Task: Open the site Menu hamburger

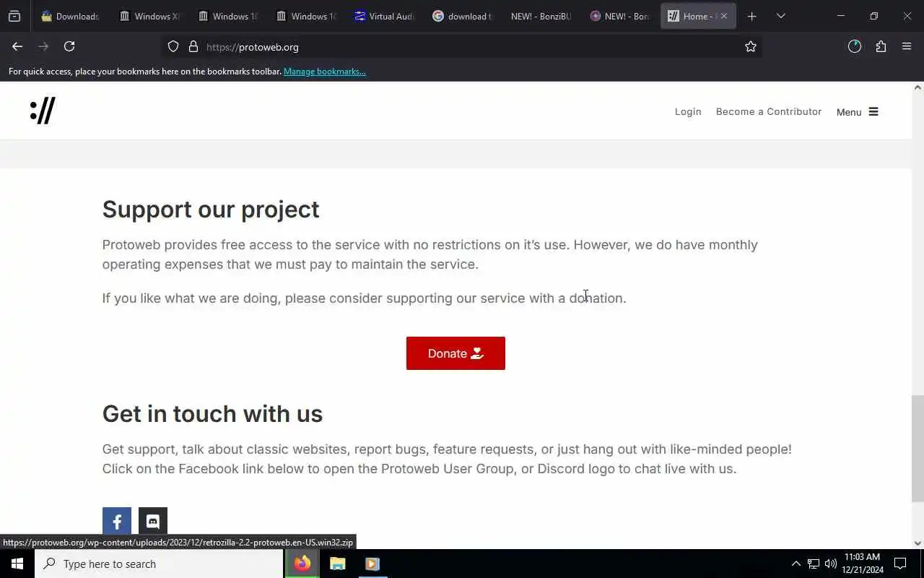Action: click(x=858, y=111)
